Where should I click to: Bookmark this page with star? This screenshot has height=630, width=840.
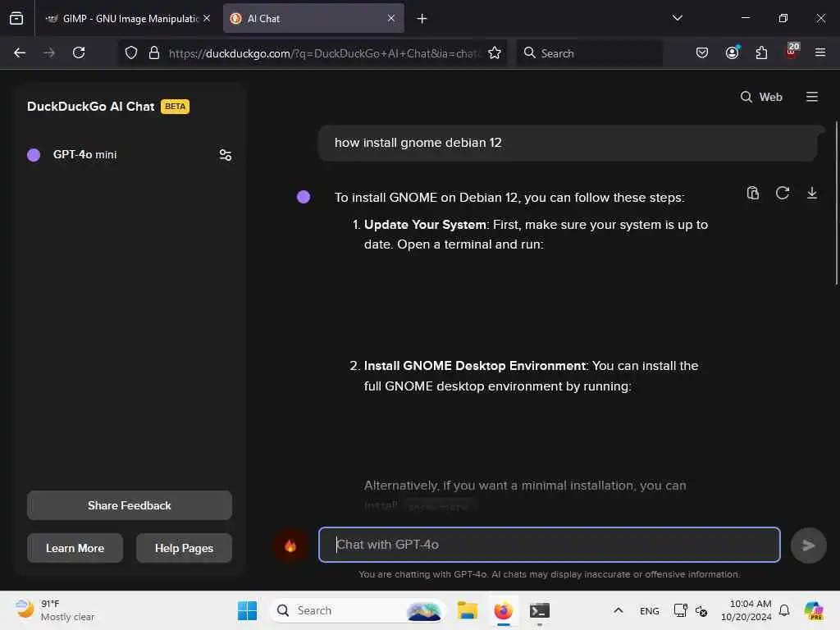495,52
